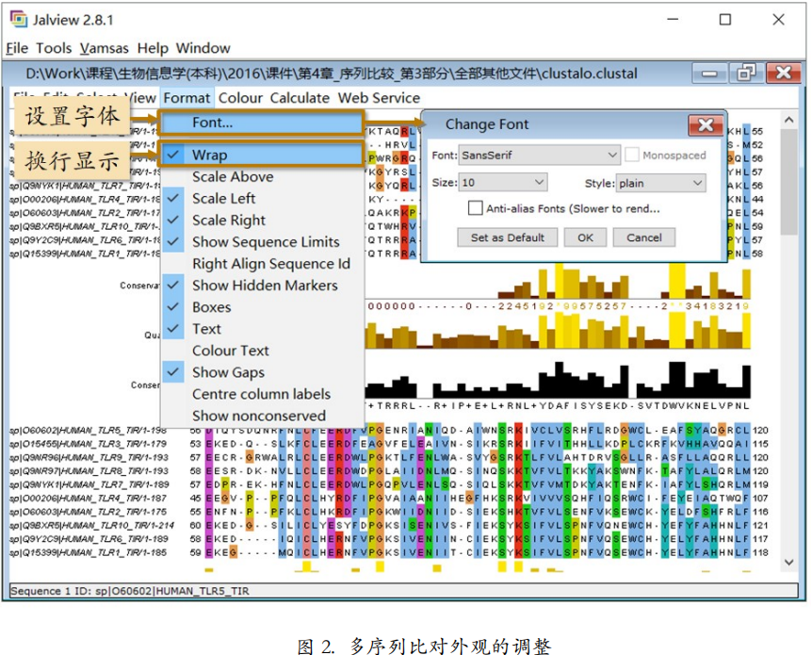Select sequence Q9NR96 HUMAN_TLR9_TIR/1-193
Image resolution: width=812 pixels, height=655 pixels.
coord(89,458)
